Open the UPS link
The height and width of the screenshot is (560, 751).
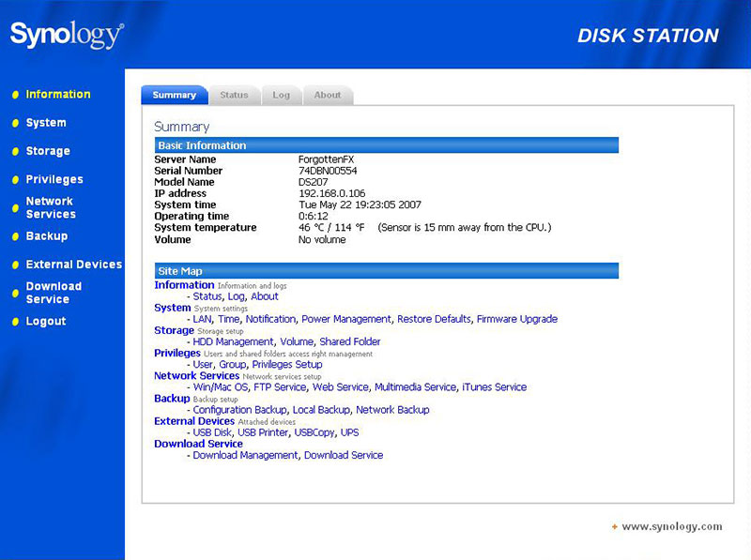pos(349,432)
